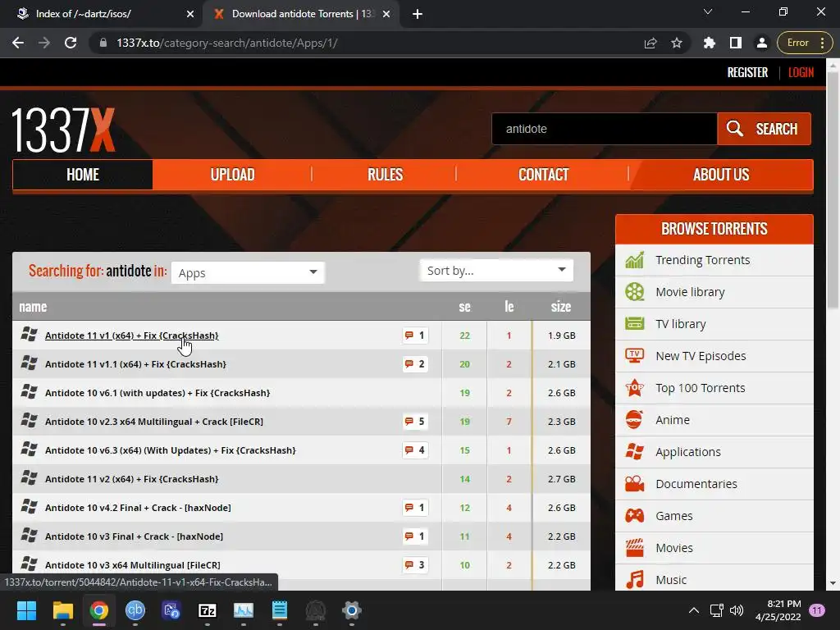Click Windows category icon beside Antidote 11 v2
The height and width of the screenshot is (630, 840).
pos(29,478)
